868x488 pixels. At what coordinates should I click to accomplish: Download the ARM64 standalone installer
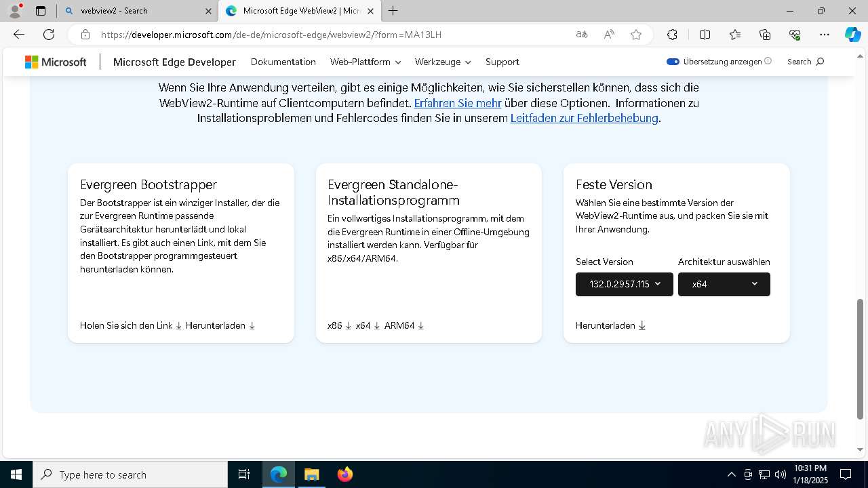(x=404, y=325)
